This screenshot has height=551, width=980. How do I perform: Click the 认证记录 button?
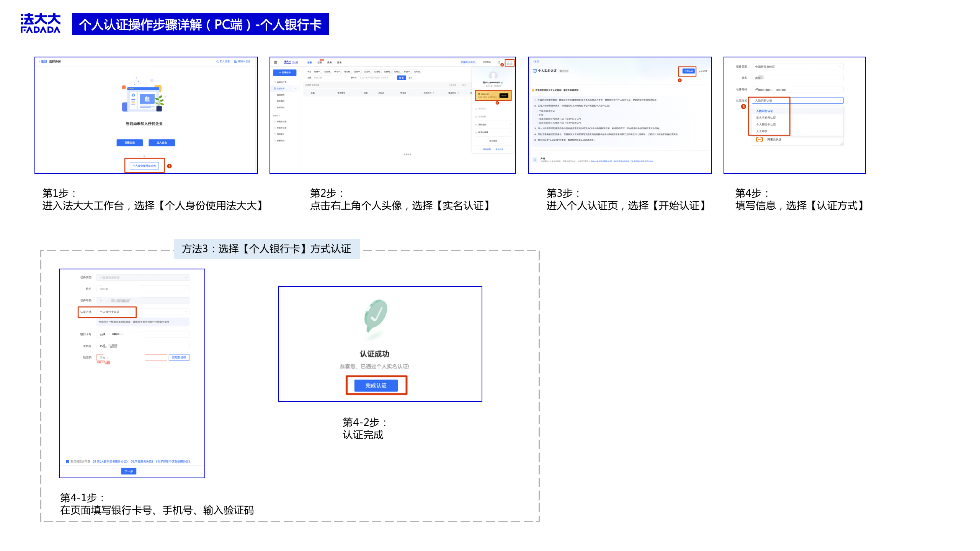click(x=703, y=71)
